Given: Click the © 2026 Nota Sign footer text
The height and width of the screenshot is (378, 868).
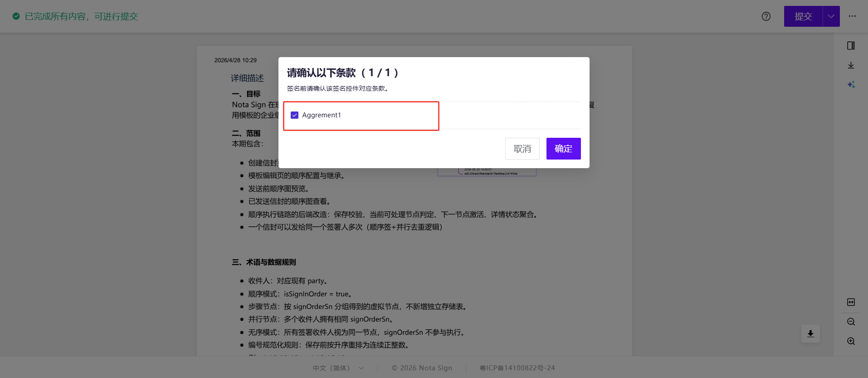Looking at the screenshot, I should tap(422, 368).
